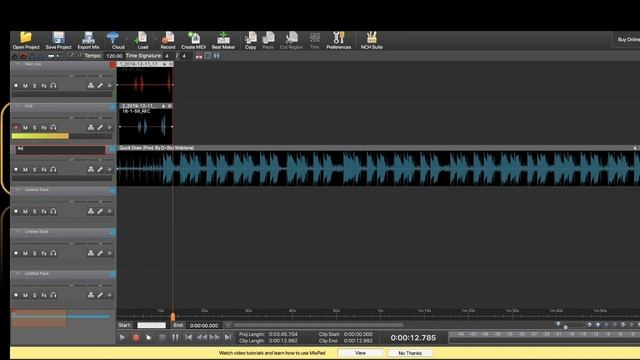Adjust the volume slider on second track
Image resolution: width=640 pixels, height=360 pixels.
71,118
